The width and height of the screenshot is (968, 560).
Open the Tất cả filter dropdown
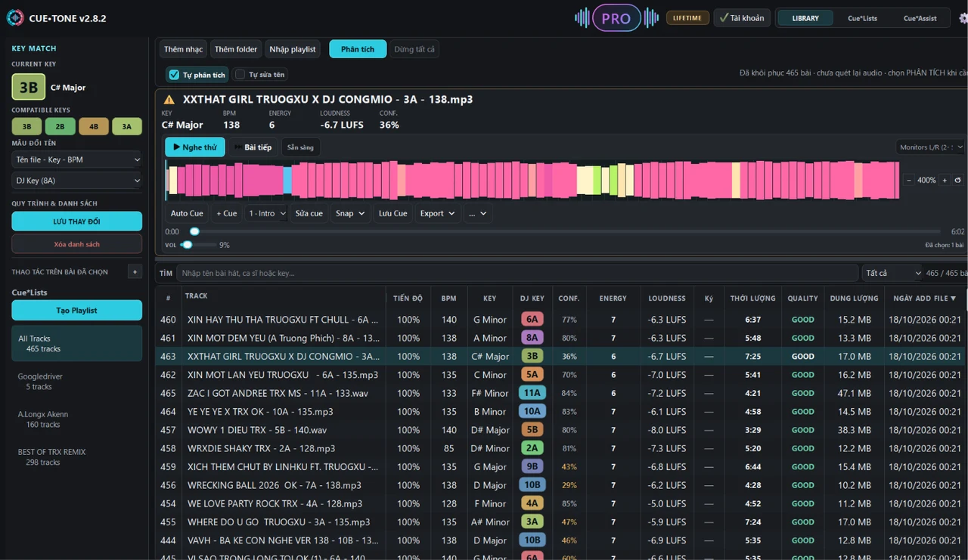(x=893, y=273)
